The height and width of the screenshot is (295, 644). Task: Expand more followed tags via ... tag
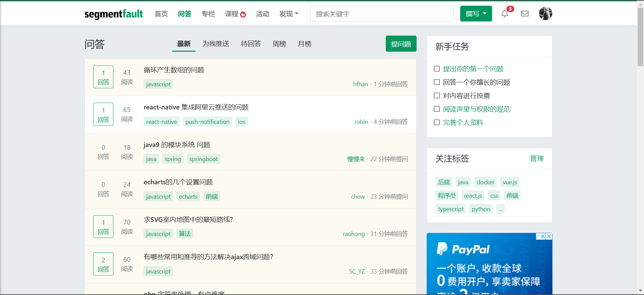click(x=500, y=209)
